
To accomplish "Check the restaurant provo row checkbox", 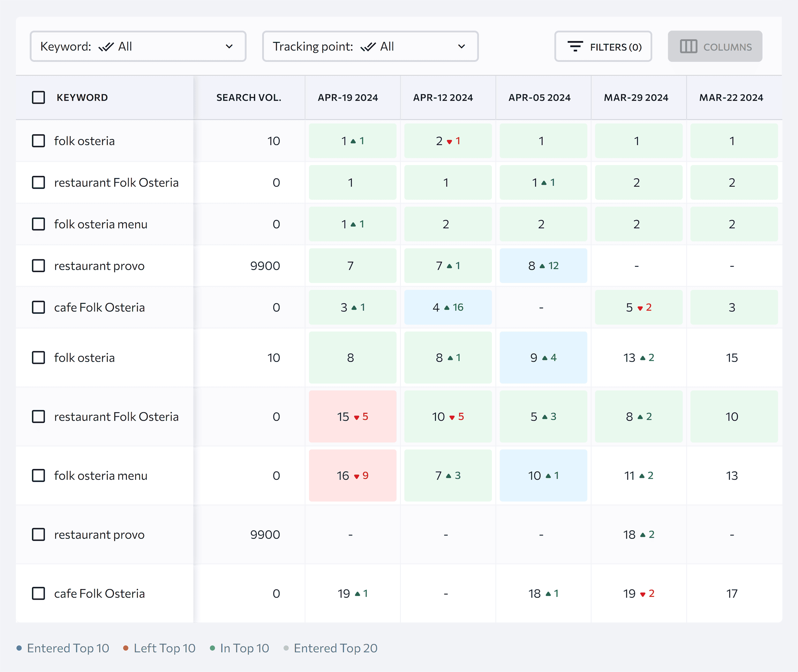I will coord(39,266).
